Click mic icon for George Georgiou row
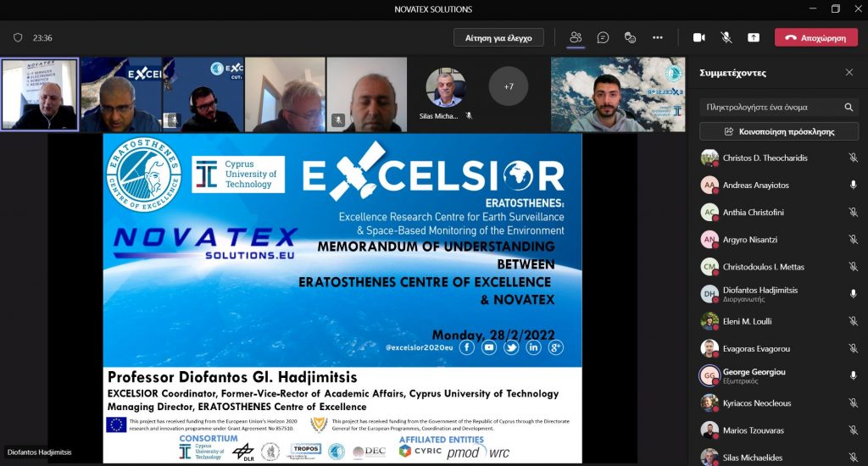This screenshot has height=466, width=868. 853,376
